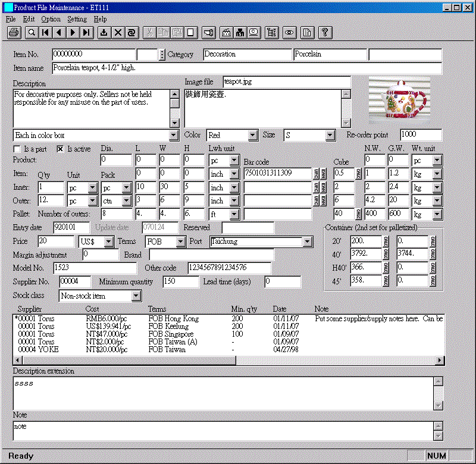This screenshot has width=476, height=464.
Task: Uncheck the Is active checkbox
Action: (61, 149)
